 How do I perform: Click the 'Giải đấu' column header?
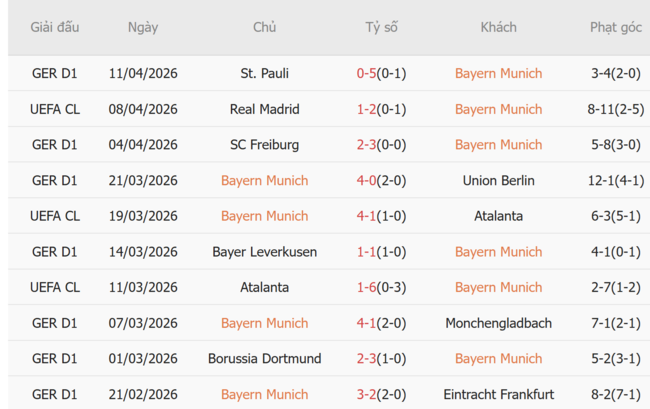[55, 27]
